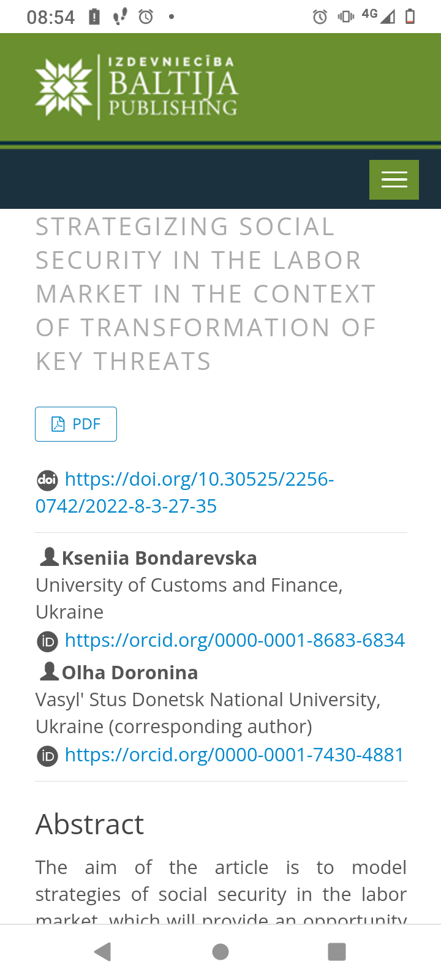The height and width of the screenshot is (980, 441).
Task: Open the hamburger navigation menu
Action: pyautogui.click(x=394, y=179)
